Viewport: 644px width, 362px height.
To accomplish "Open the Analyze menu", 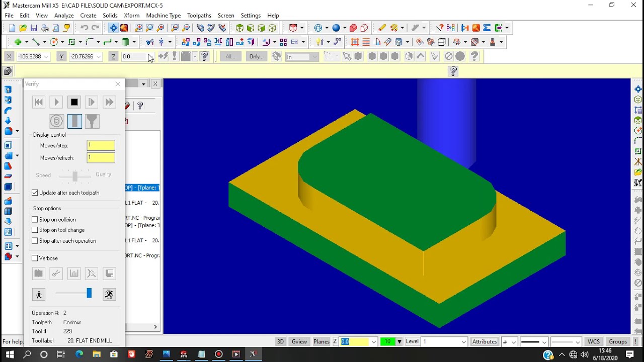I will click(64, 16).
